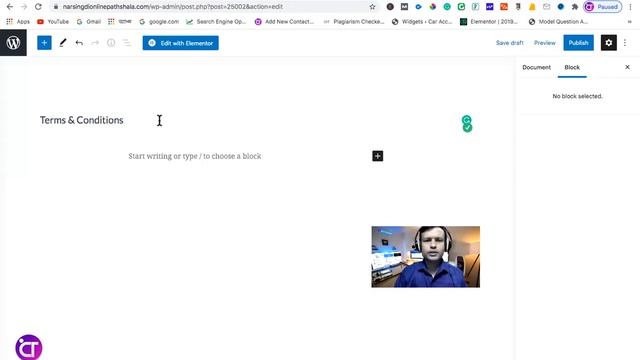Open content structure info icon
The width and height of the screenshot is (640, 360).
tap(111, 43)
